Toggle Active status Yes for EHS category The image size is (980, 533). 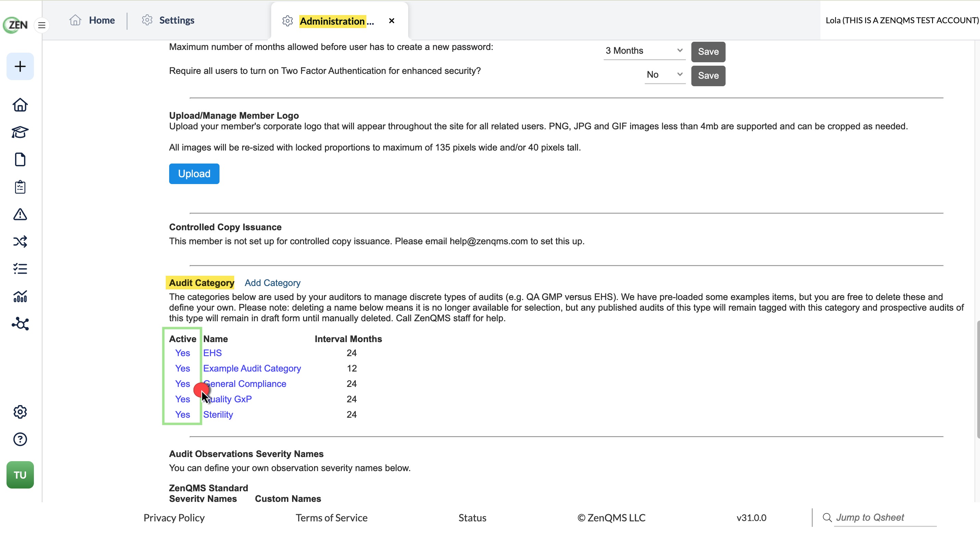[x=183, y=353]
